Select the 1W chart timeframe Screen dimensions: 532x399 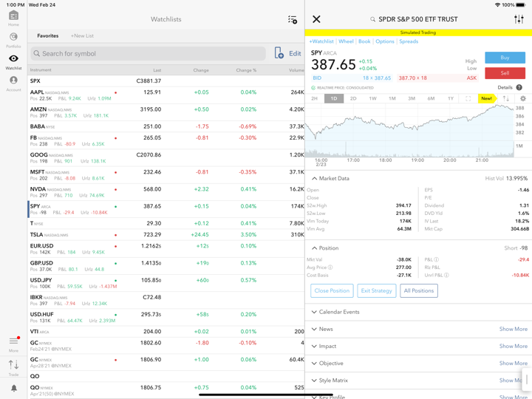click(372, 98)
